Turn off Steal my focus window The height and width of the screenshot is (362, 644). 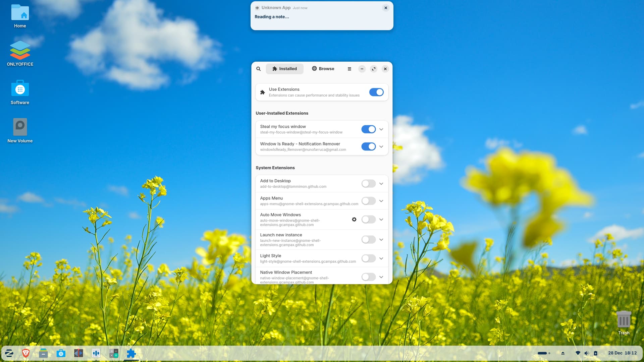pyautogui.click(x=368, y=129)
